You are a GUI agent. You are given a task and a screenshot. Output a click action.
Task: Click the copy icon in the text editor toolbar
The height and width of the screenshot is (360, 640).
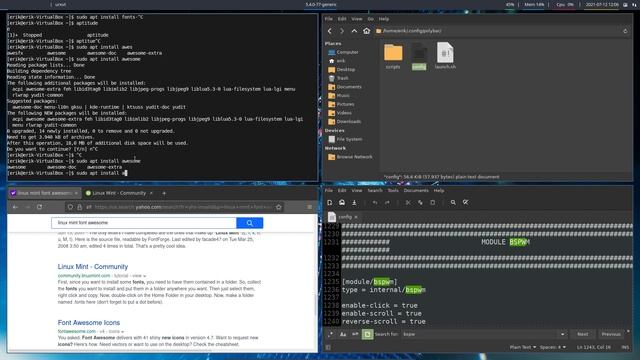420,202
